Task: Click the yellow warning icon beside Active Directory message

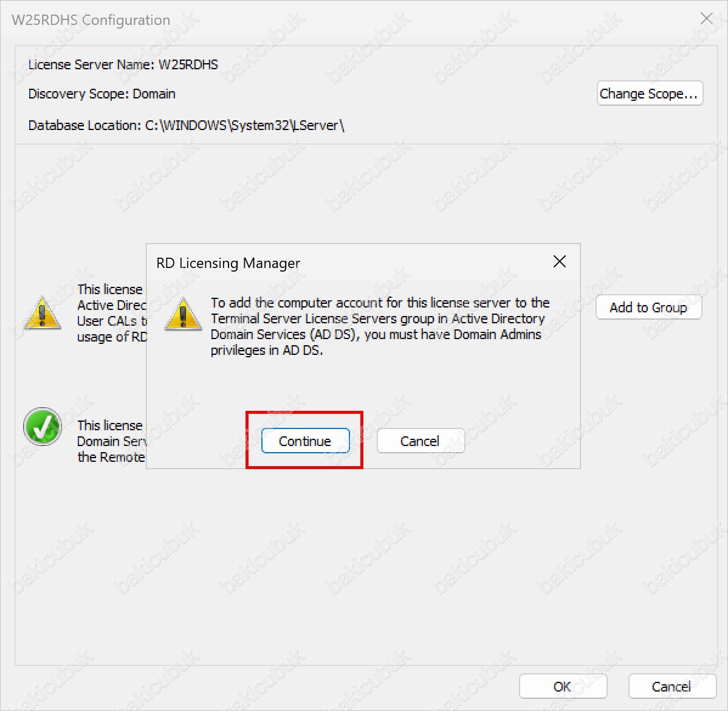Action: [x=42, y=314]
